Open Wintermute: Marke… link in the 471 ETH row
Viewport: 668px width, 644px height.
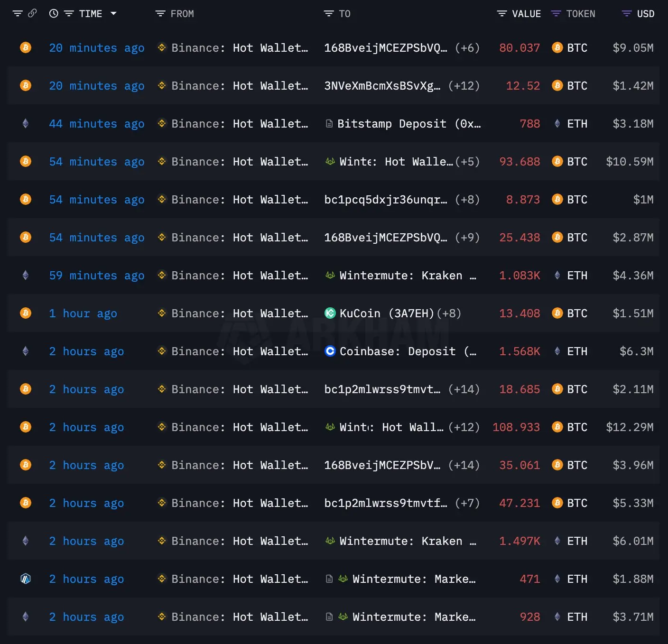[414, 579]
